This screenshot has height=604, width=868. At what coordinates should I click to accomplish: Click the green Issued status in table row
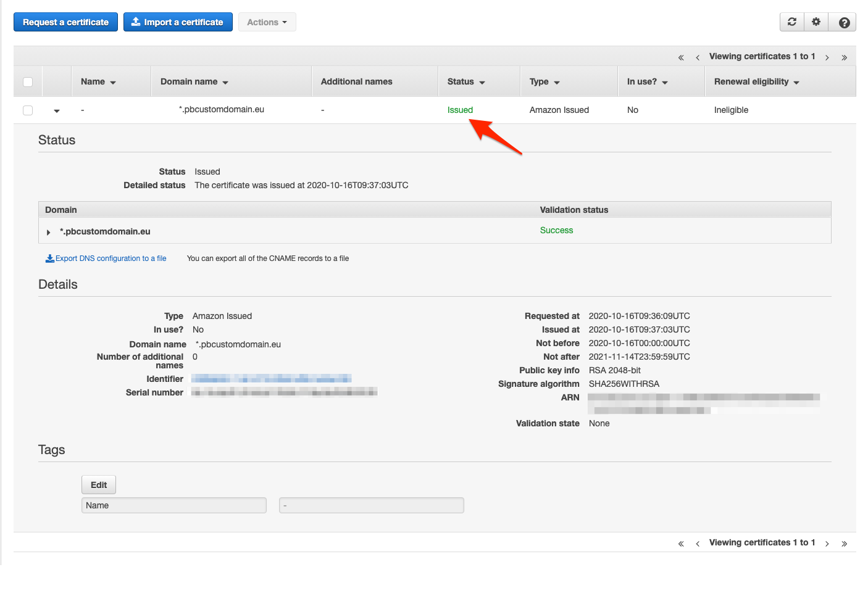(460, 110)
